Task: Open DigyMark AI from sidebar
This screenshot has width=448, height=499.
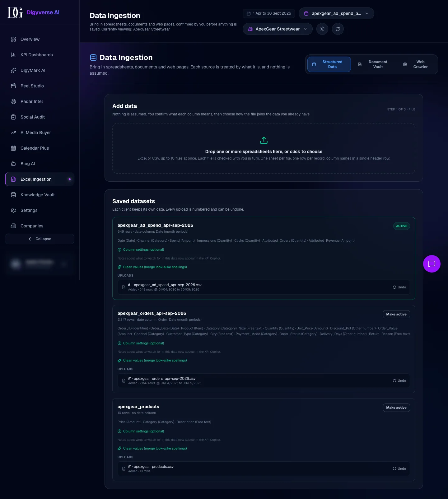Action: [x=40, y=70]
